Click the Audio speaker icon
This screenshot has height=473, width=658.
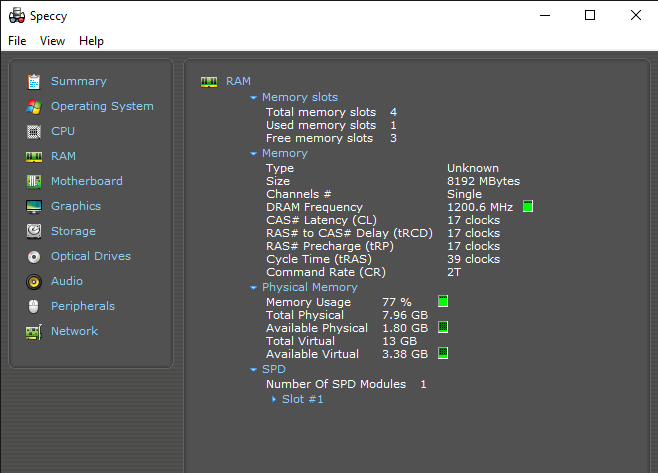tap(34, 282)
